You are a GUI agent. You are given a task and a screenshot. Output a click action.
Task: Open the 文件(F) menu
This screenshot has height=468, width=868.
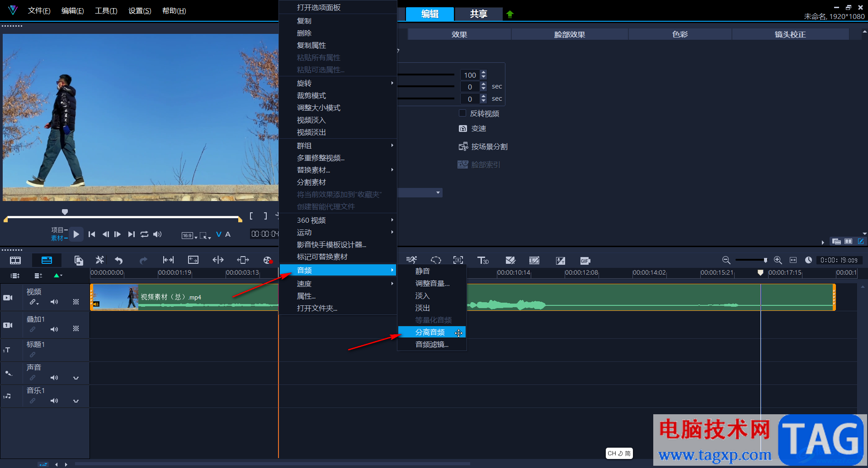point(39,10)
